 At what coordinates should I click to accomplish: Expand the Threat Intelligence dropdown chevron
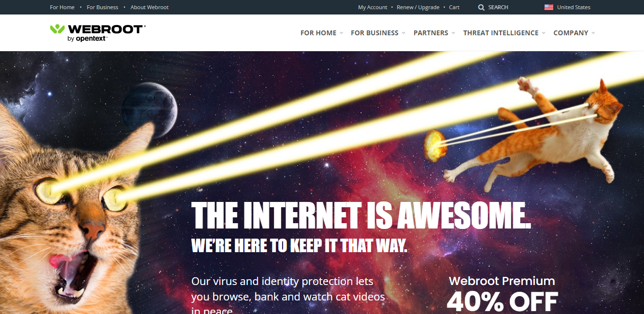pyautogui.click(x=543, y=33)
